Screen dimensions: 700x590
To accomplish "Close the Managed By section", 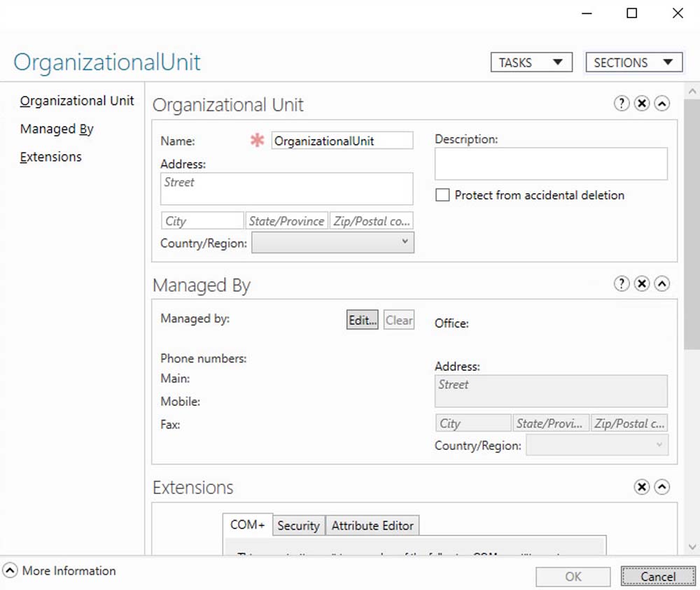I will 641,283.
